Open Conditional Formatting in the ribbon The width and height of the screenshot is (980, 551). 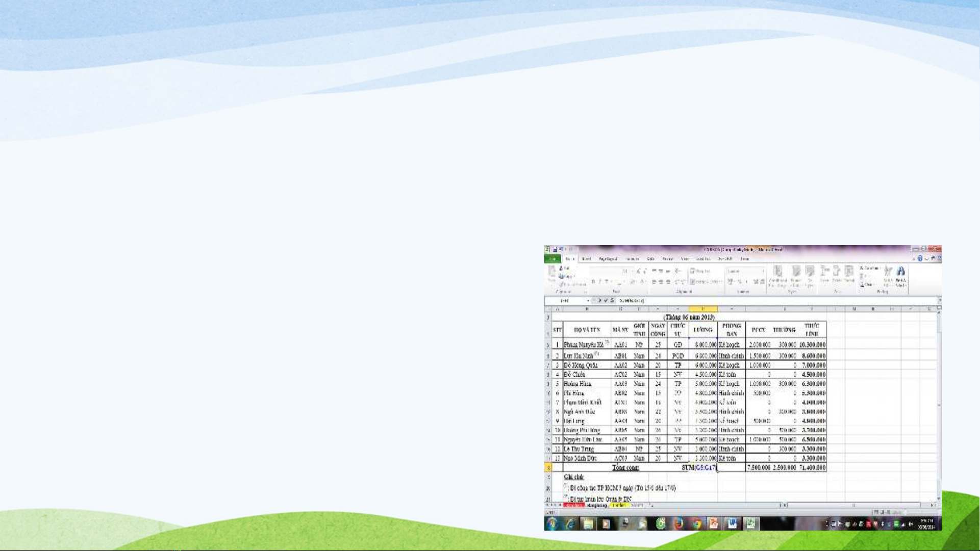[777, 271]
